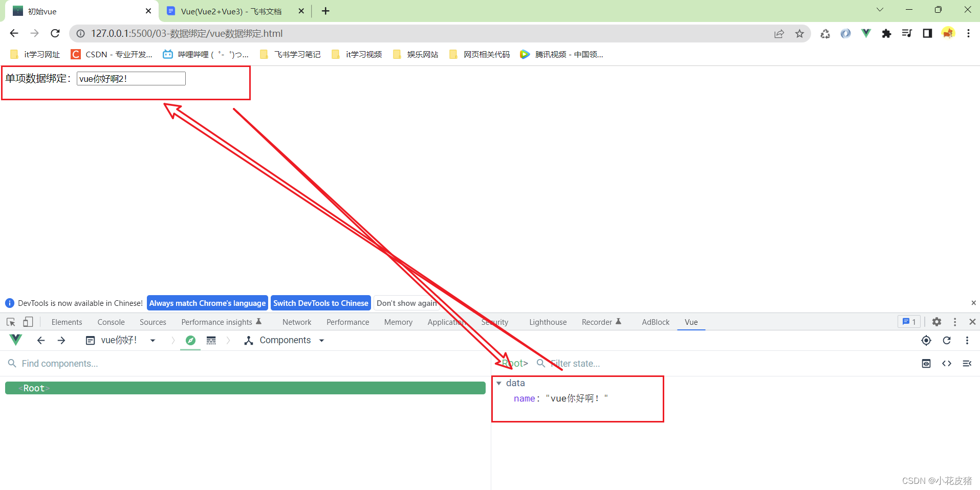Open the Components view dropdown
This screenshot has height=490, width=980.
285,340
